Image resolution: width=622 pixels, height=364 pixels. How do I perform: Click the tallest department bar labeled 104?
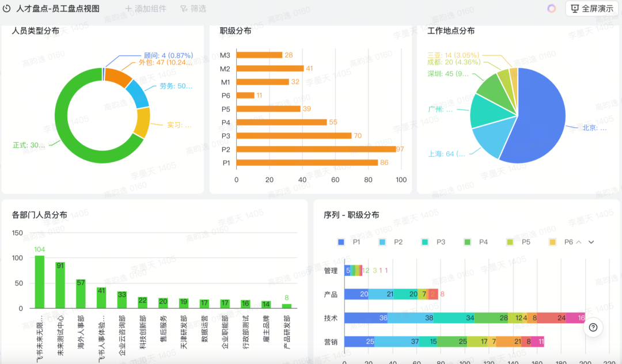coord(40,282)
